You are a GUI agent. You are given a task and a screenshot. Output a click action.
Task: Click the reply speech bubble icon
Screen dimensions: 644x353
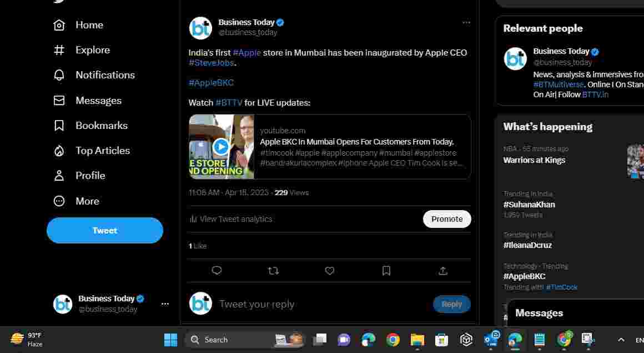(x=217, y=271)
